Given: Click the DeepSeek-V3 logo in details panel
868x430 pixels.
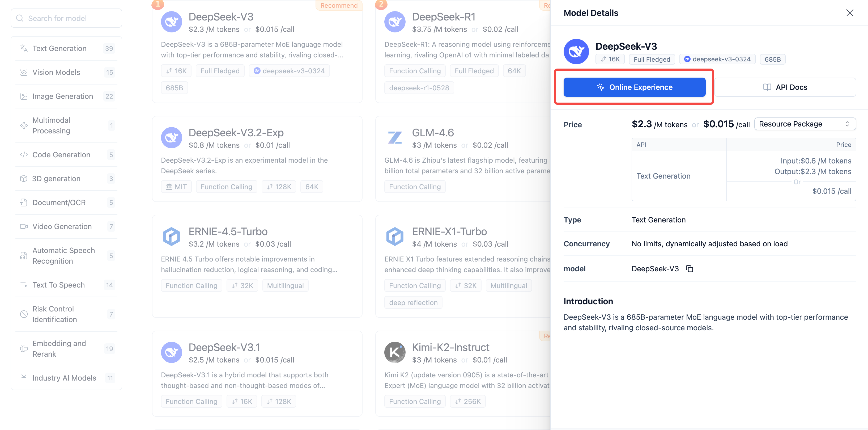Looking at the screenshot, I should click(x=576, y=52).
